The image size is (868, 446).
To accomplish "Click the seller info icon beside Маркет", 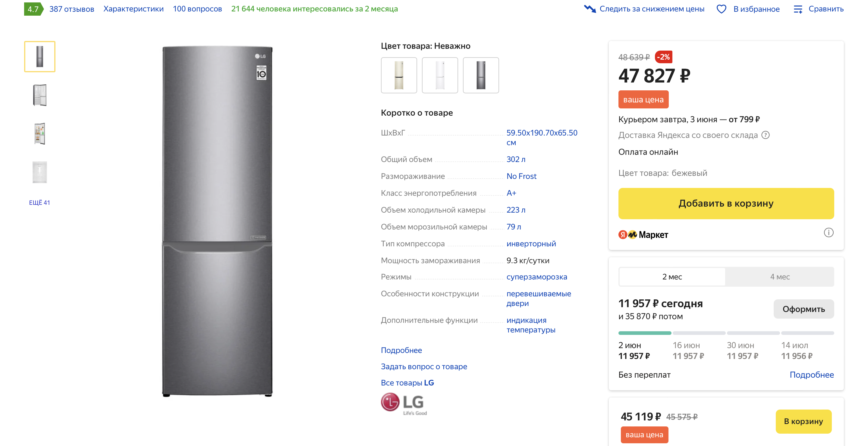I will pyautogui.click(x=828, y=232).
